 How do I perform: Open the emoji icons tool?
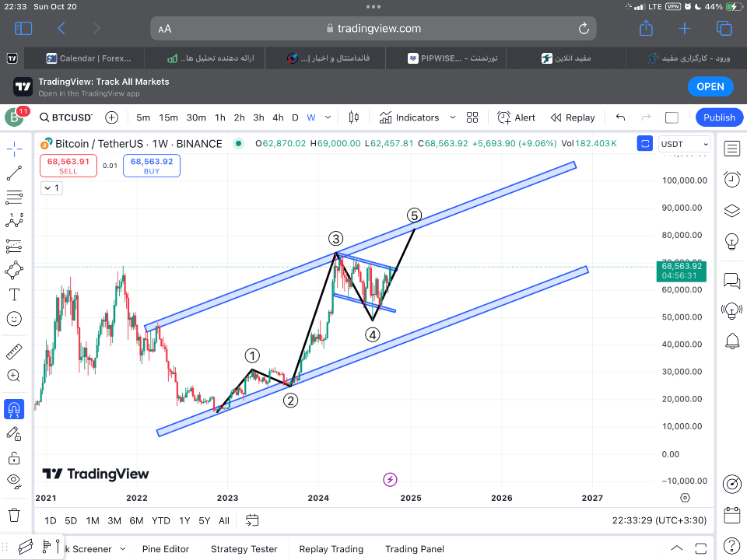point(14,319)
